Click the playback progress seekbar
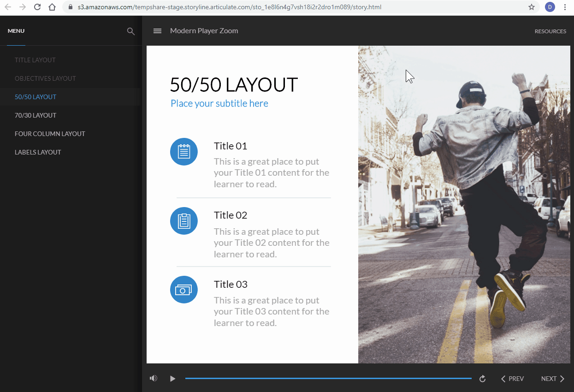The image size is (574, 392). click(x=328, y=378)
